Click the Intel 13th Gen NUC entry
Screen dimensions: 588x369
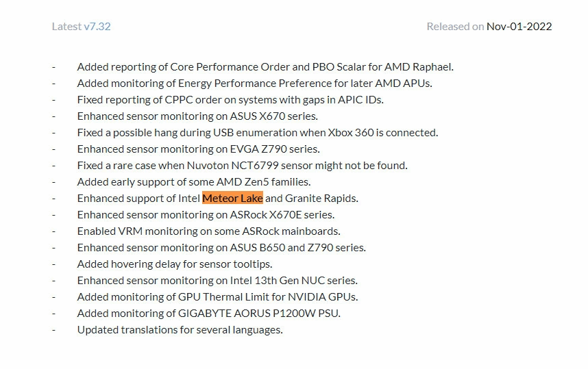coord(217,281)
